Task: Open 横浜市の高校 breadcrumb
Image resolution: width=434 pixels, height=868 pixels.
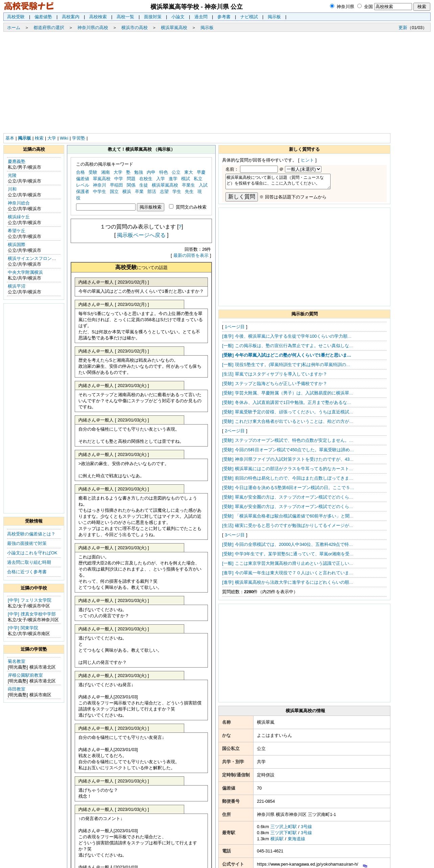Action: (x=135, y=28)
